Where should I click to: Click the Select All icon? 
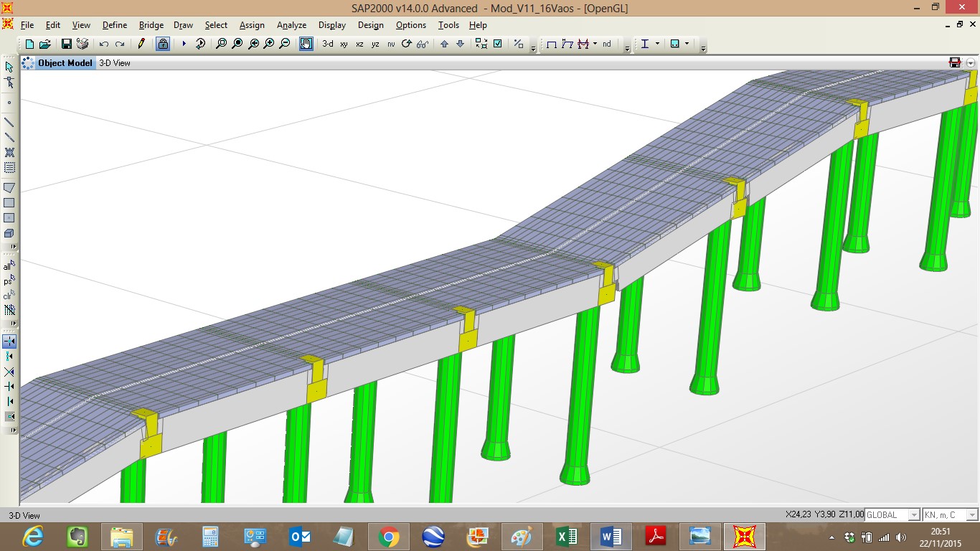coord(9,265)
